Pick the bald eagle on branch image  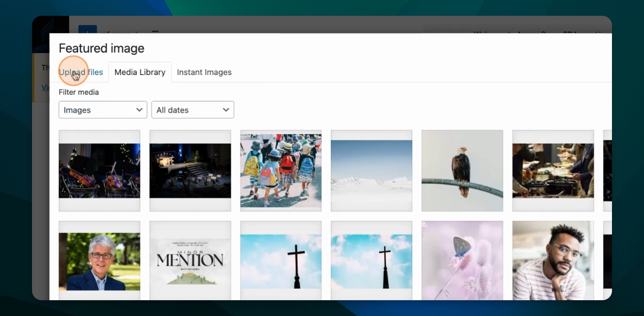click(462, 171)
